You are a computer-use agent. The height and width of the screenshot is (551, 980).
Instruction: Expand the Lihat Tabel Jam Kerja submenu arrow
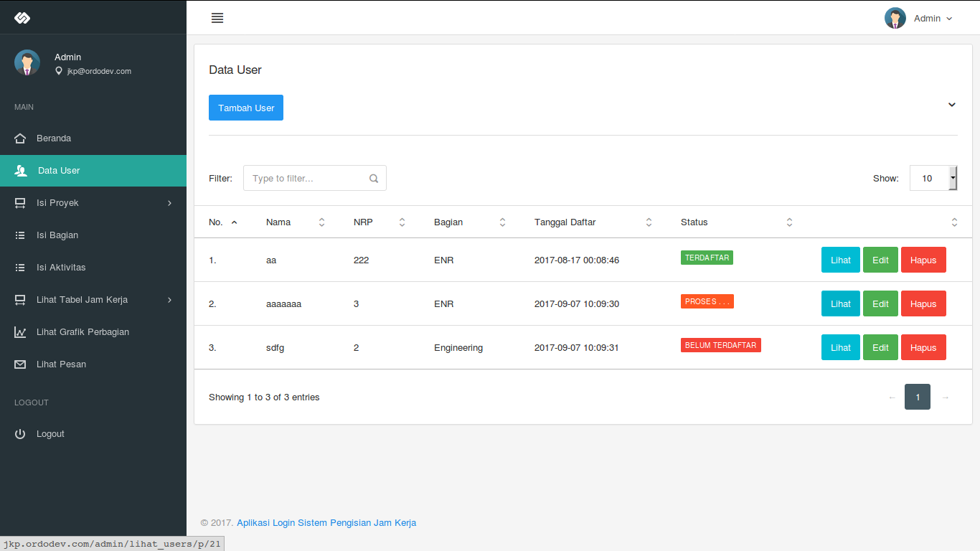[x=170, y=300]
